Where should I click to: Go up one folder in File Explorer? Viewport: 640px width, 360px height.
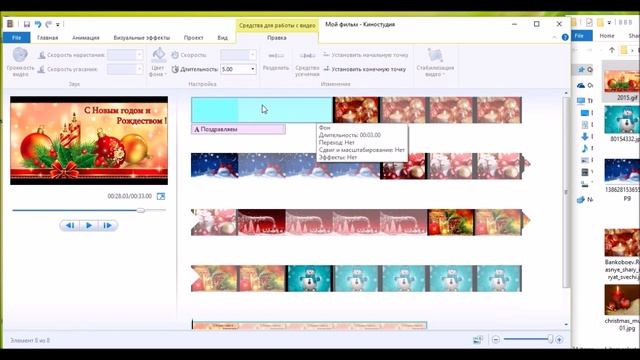[x=611, y=50]
